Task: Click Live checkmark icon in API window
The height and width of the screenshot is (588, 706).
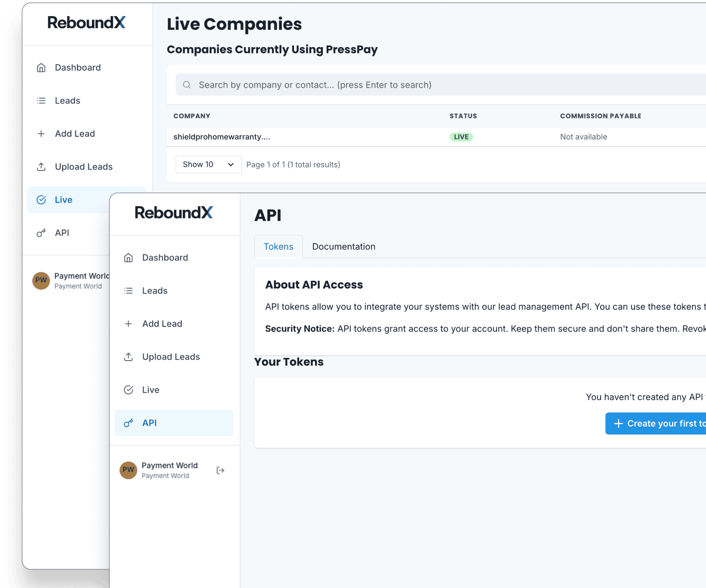Action: tap(129, 390)
